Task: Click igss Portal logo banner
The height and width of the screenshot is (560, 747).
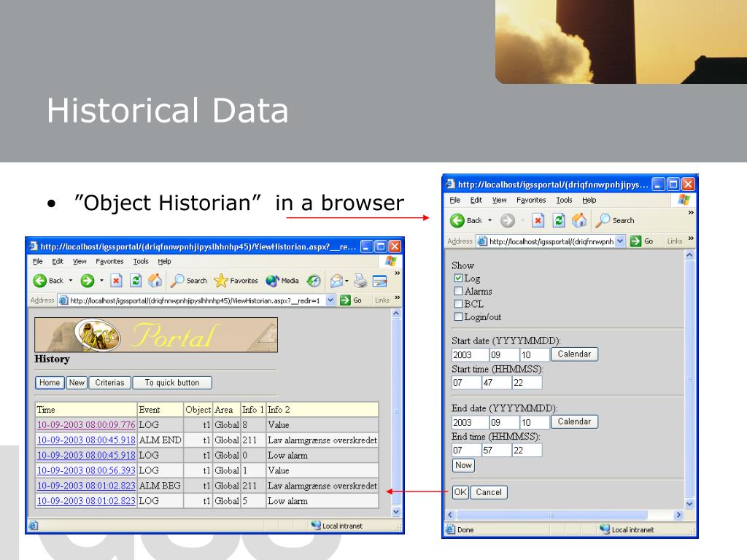Action: tap(156, 335)
